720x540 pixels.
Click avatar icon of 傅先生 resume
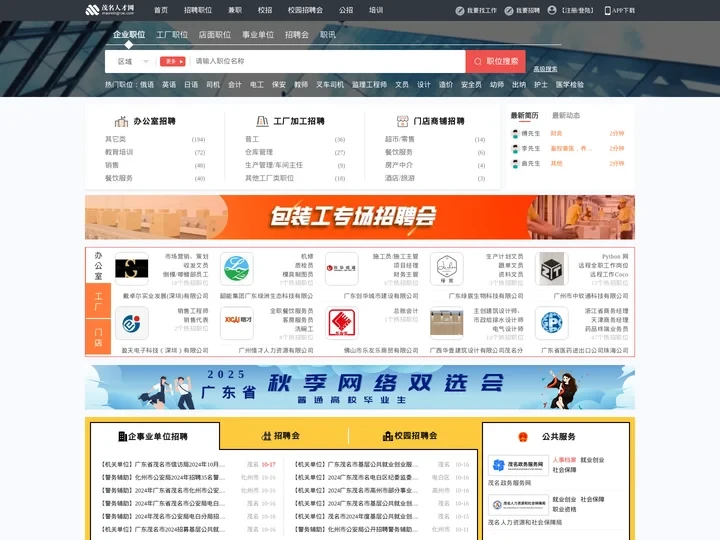click(x=515, y=134)
